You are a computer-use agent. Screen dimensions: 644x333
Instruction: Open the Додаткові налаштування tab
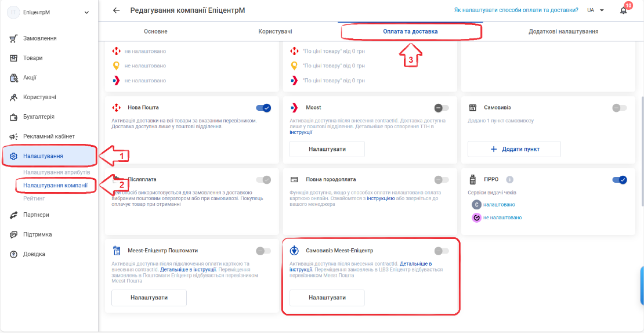point(563,31)
